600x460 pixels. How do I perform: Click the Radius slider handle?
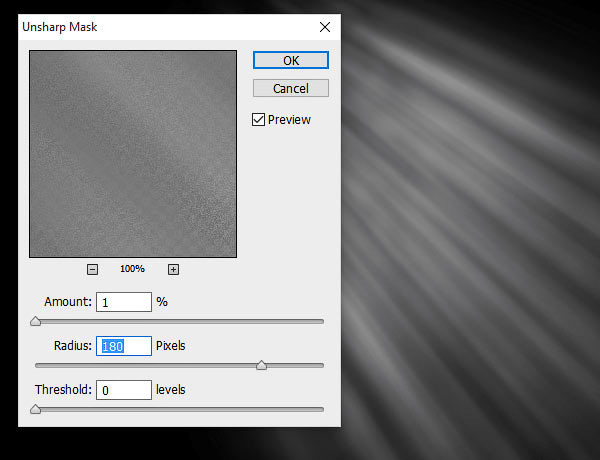point(261,365)
